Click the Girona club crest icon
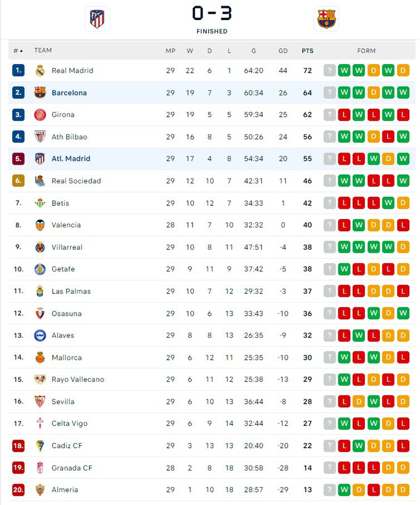This screenshot has width=420, height=505. click(40, 115)
